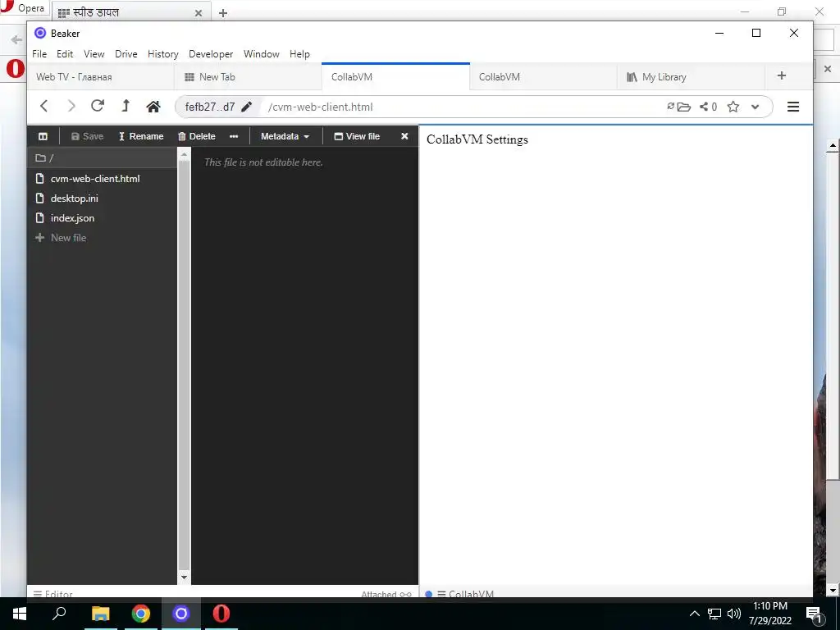Screen dimensions: 840x630
Task: Open the Beaker home page icon
Action: [x=153, y=106]
